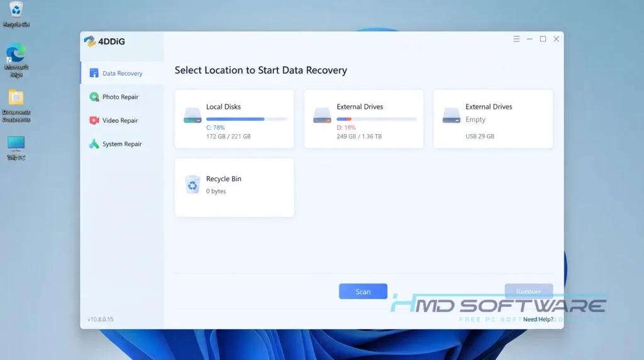Click the C: drive usage progress bar
Viewport: 644px width, 360px height.
[247, 119]
